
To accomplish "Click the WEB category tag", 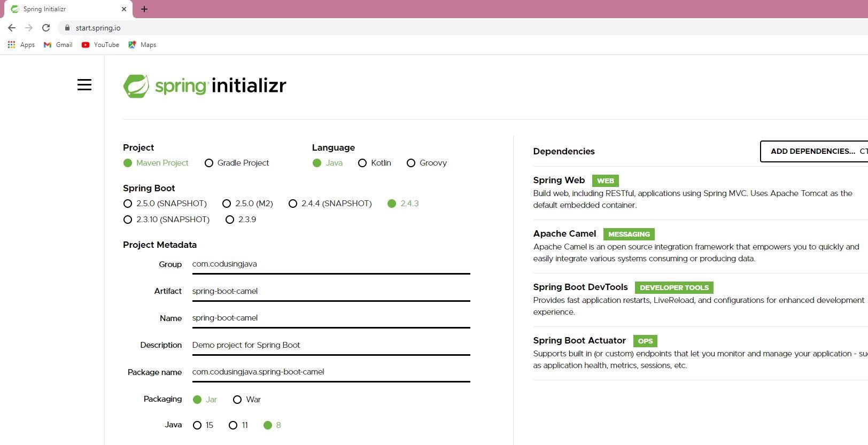I will (x=606, y=181).
